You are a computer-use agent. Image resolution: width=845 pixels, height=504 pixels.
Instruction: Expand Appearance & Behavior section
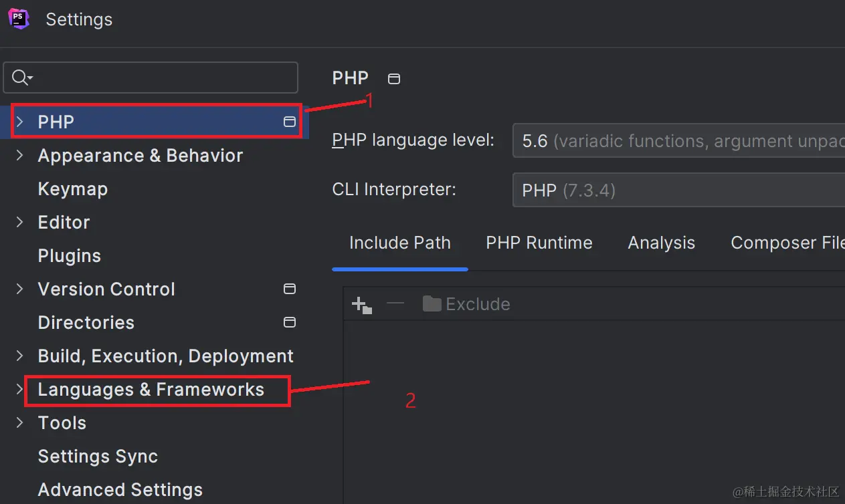(19, 155)
